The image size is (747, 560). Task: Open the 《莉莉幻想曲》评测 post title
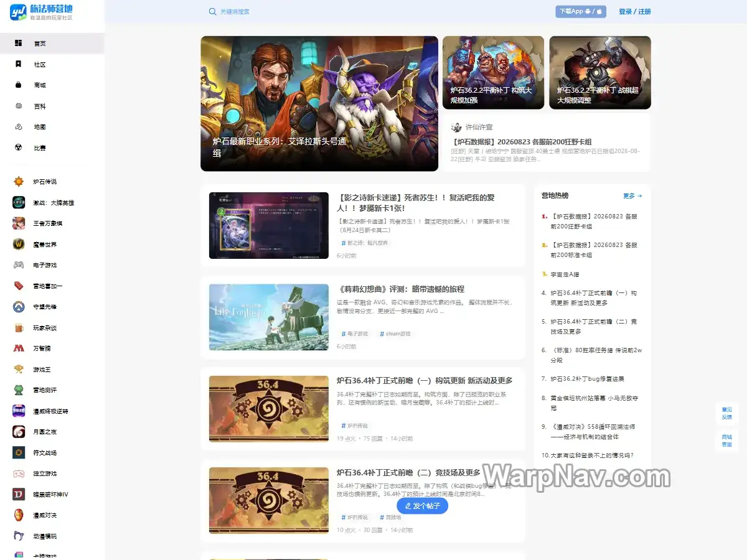click(400, 289)
